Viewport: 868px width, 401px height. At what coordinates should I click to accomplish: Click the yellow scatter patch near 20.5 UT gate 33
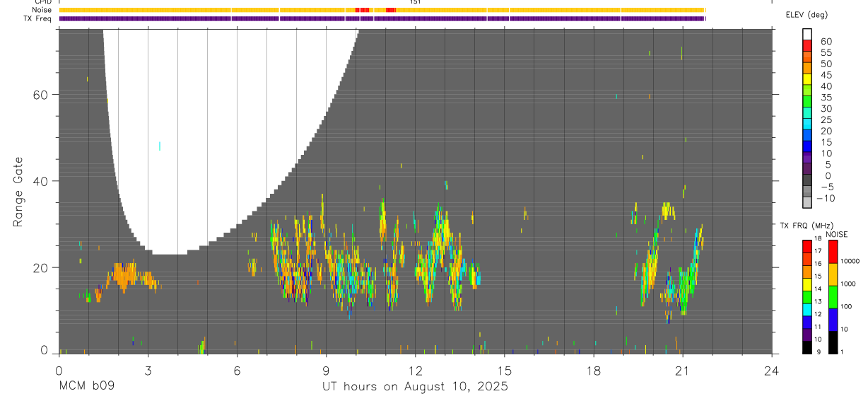(x=668, y=211)
